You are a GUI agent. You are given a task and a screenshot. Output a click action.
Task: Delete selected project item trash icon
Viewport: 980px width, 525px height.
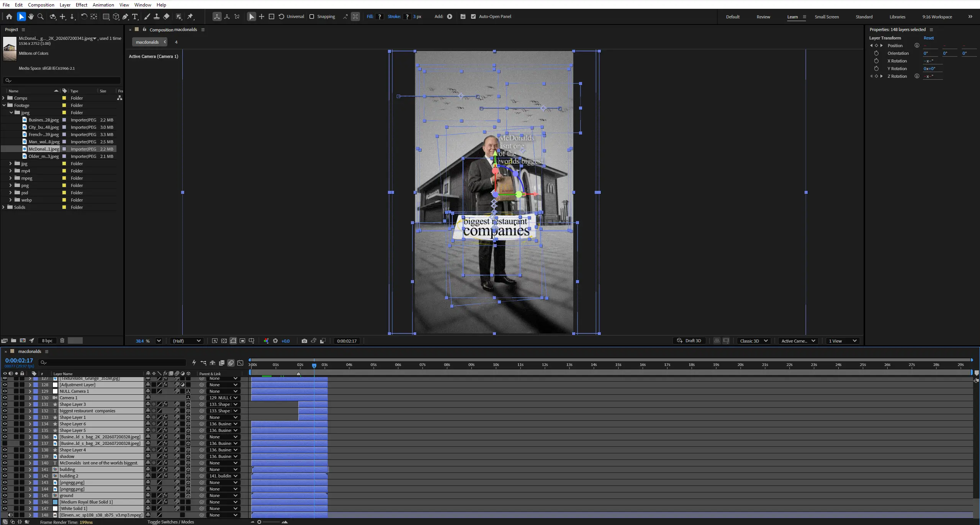(62, 340)
